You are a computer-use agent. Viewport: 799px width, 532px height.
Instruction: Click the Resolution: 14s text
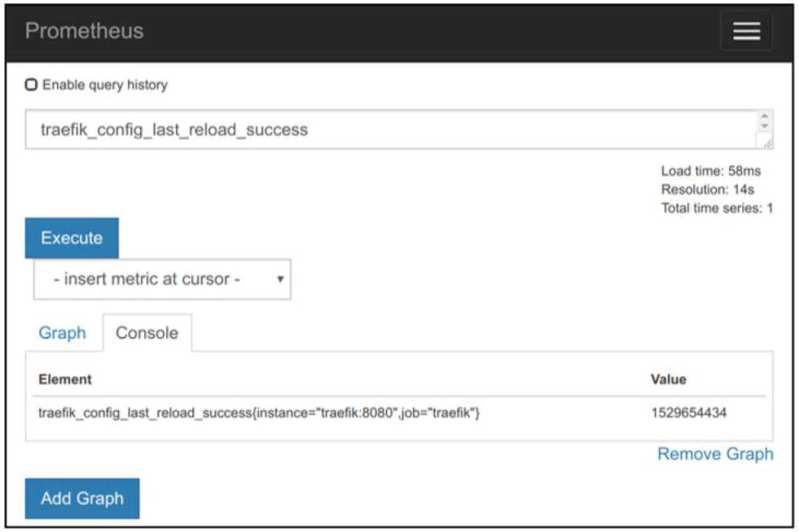708,190
